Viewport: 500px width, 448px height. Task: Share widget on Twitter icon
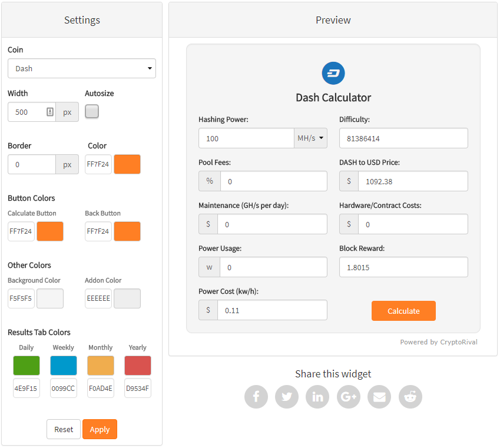click(x=287, y=397)
